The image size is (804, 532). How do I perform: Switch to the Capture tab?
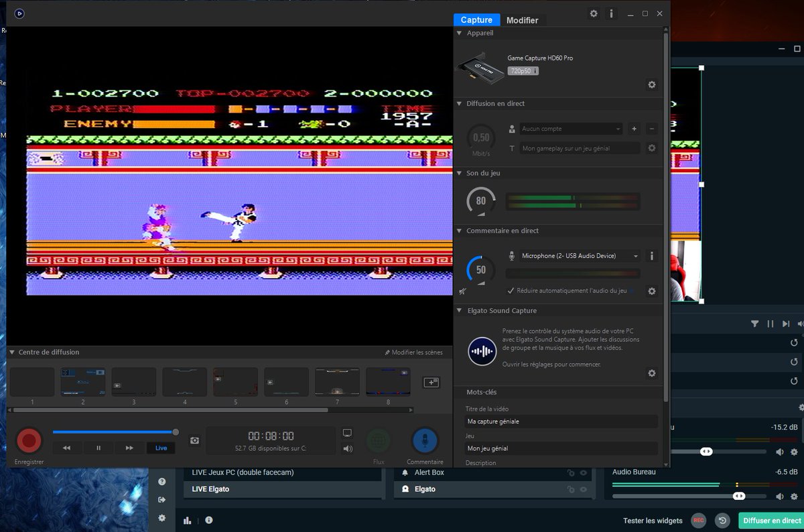(476, 20)
